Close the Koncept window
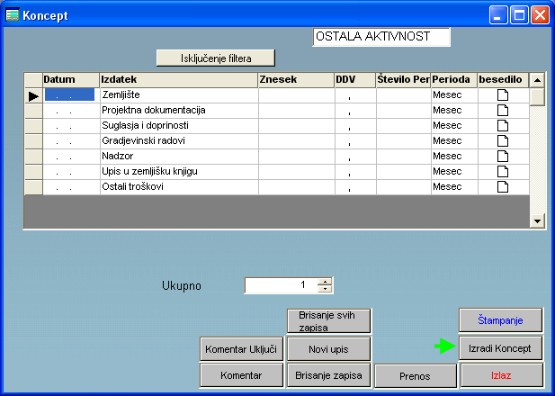Image resolution: width=555 pixels, height=396 pixels. (540, 15)
